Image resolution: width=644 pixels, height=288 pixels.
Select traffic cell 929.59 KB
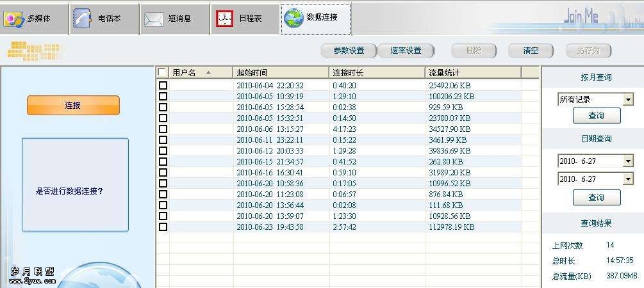[x=445, y=107]
